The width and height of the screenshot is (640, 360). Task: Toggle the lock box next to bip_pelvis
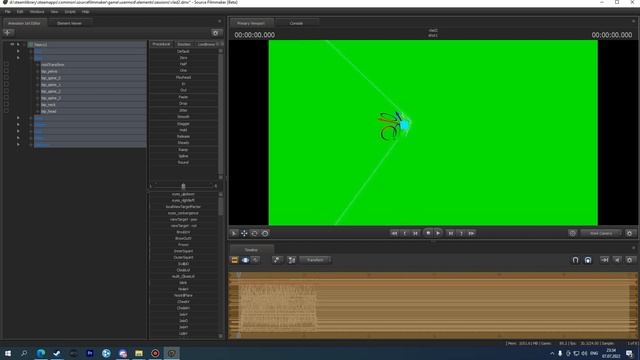(x=6, y=71)
